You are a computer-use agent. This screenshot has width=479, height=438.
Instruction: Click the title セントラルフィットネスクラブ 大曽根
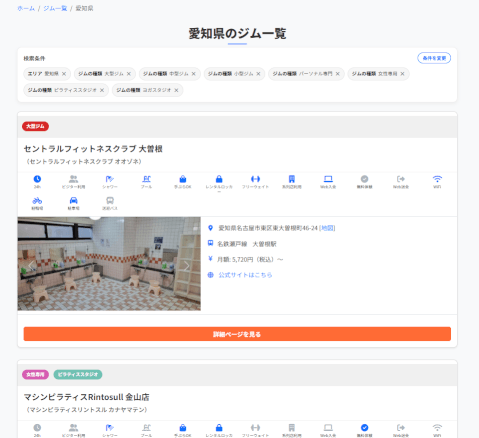(93, 149)
